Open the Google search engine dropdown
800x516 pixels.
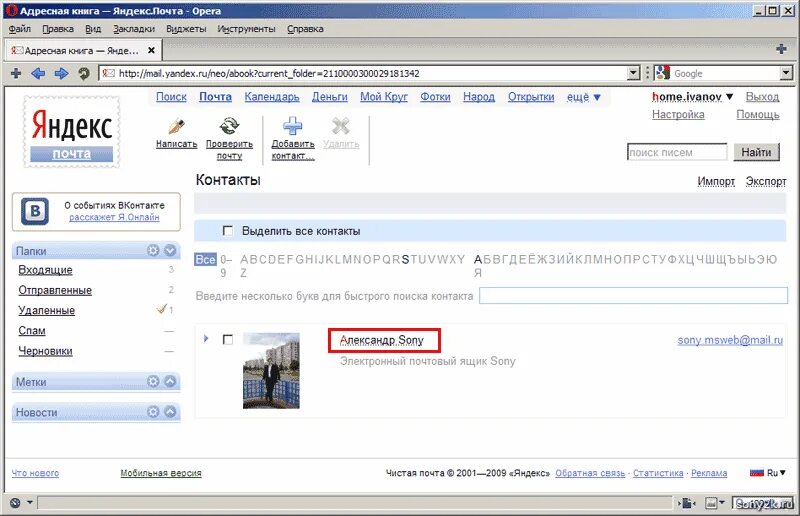pos(786,73)
